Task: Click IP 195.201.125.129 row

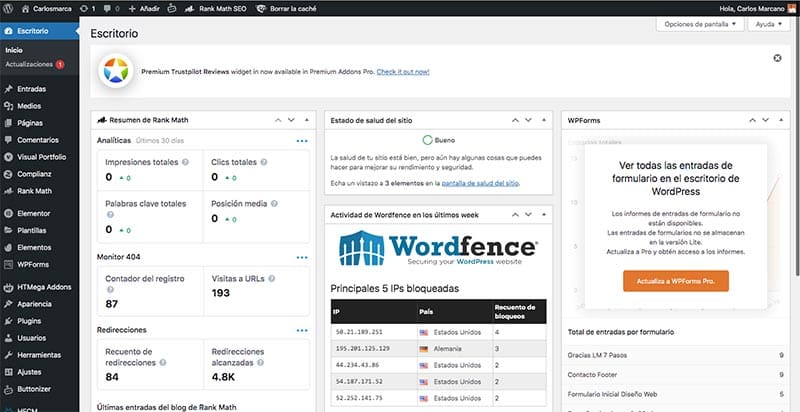Action: click(438, 349)
